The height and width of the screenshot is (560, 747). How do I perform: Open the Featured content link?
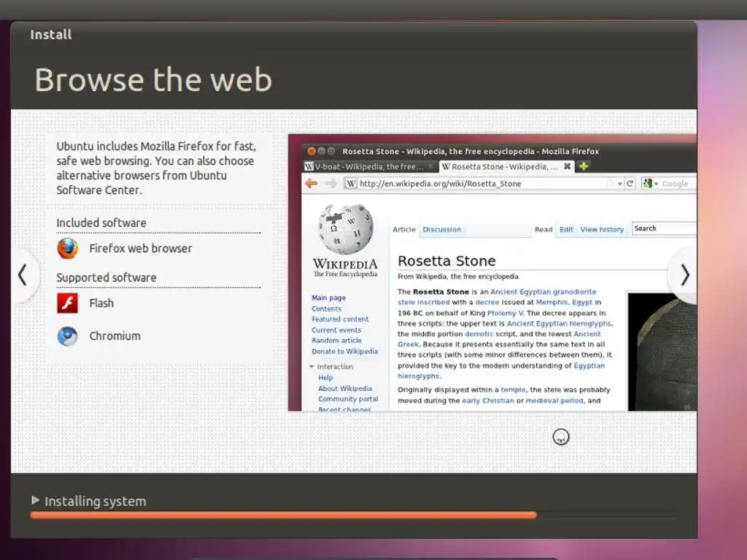pyautogui.click(x=340, y=319)
